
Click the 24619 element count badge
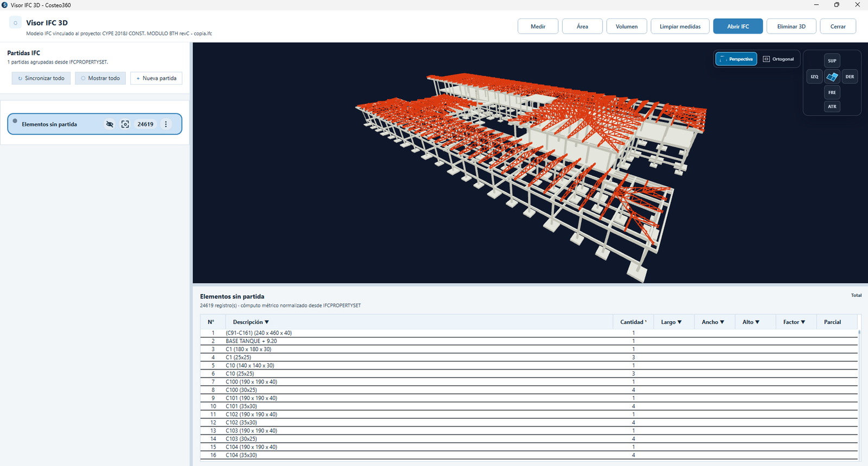145,124
